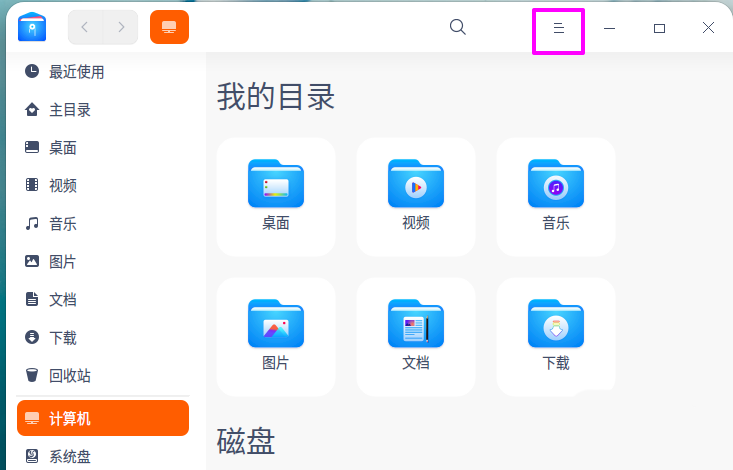Click the 我的目录 heading
The height and width of the screenshot is (470, 733).
coord(276,97)
